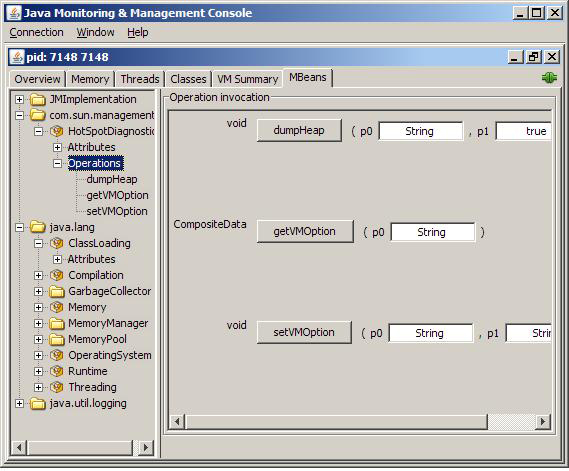569x471 pixels.
Task: Switch to the Classes tab
Action: pos(188,79)
